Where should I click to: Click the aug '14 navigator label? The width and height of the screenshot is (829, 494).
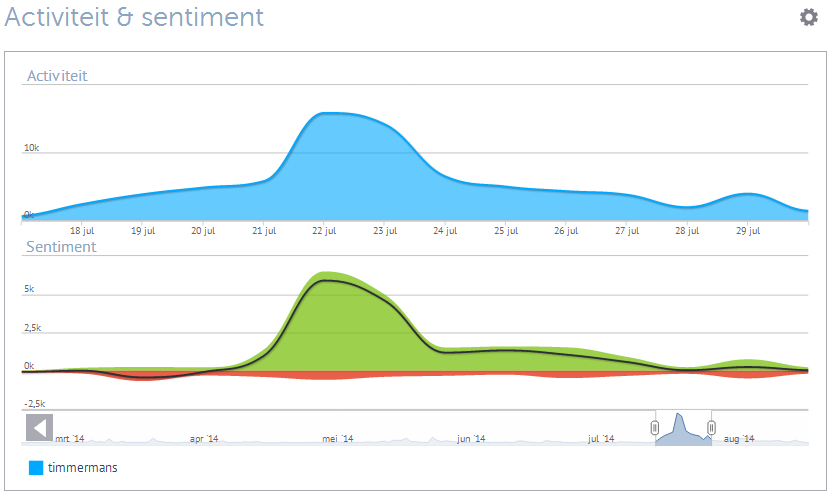[739, 438]
